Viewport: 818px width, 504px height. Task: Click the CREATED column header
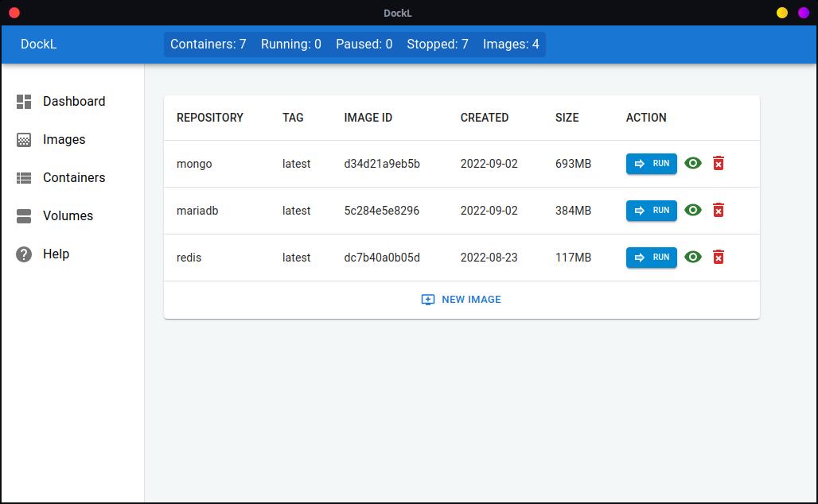(x=484, y=118)
